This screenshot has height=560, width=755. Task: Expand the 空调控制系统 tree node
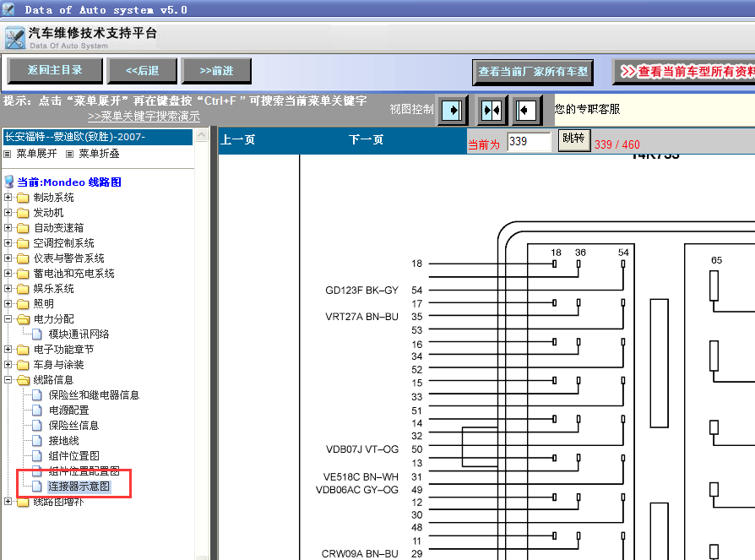click(8, 242)
